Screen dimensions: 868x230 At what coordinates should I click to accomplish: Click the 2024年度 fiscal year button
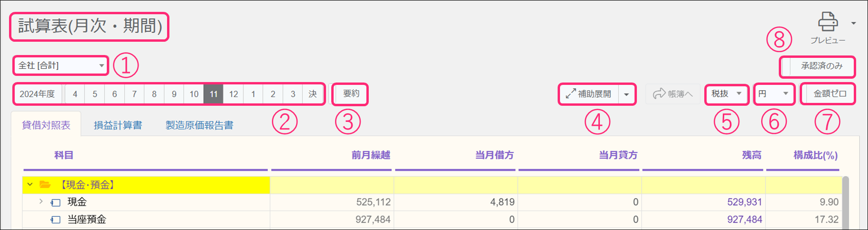pyautogui.click(x=37, y=94)
